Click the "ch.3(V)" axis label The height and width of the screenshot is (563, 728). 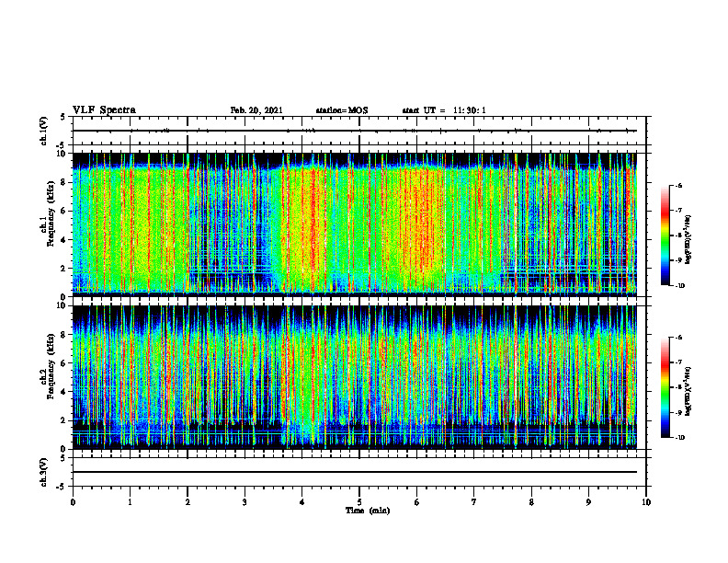[x=43, y=472]
